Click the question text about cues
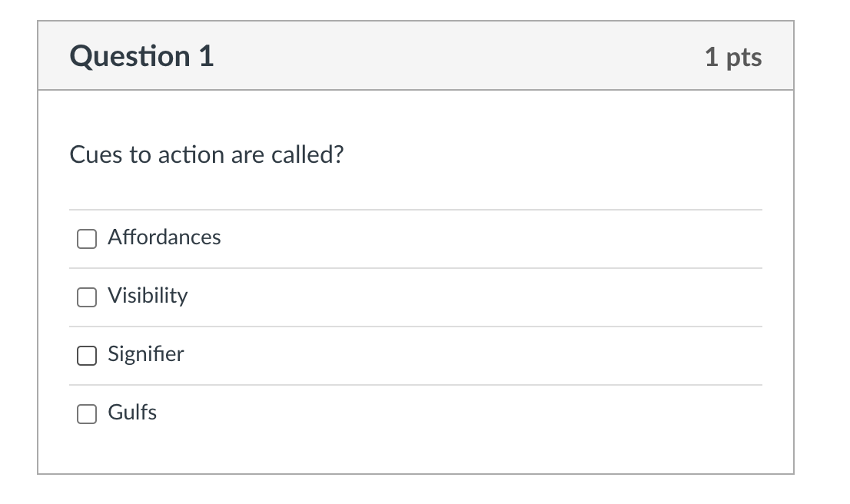The width and height of the screenshot is (850, 504). click(x=206, y=154)
